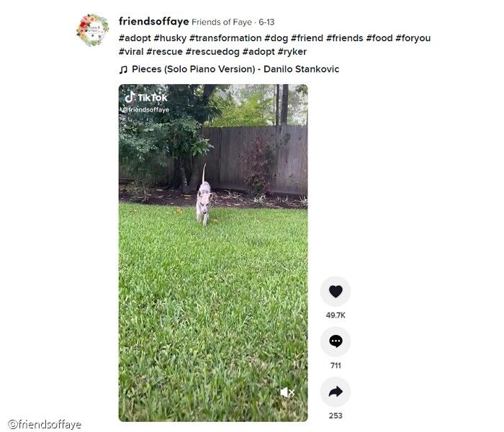Click the music note icon beside Pieces
The height and width of the screenshot is (432, 504).
123,70
